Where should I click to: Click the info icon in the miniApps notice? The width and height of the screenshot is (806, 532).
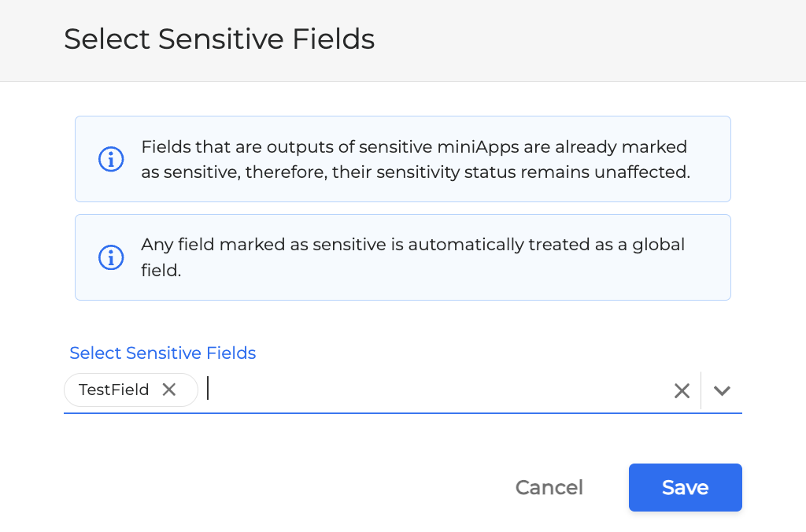(x=111, y=159)
